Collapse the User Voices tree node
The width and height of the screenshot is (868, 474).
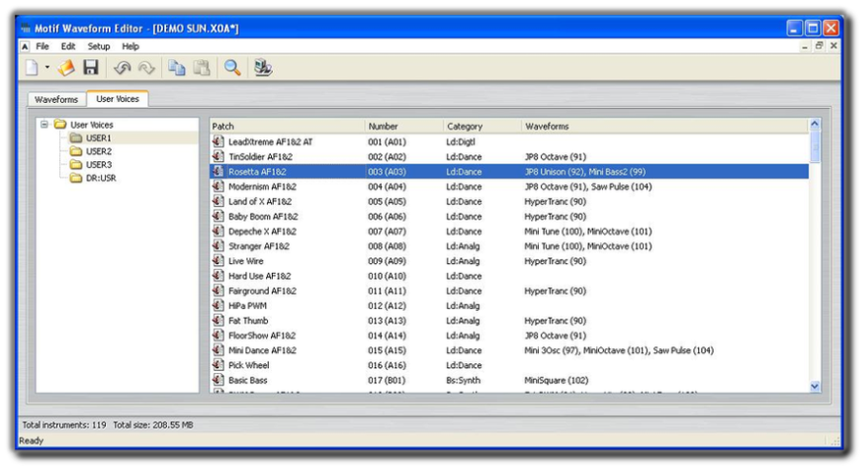click(x=44, y=124)
